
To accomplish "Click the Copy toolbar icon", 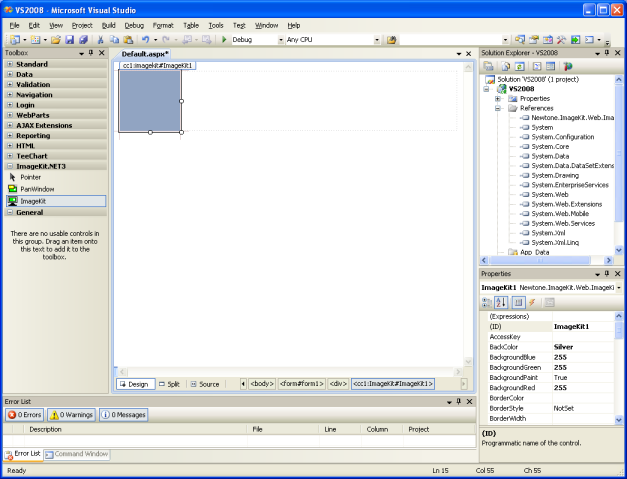I will pyautogui.click(x=114, y=40).
